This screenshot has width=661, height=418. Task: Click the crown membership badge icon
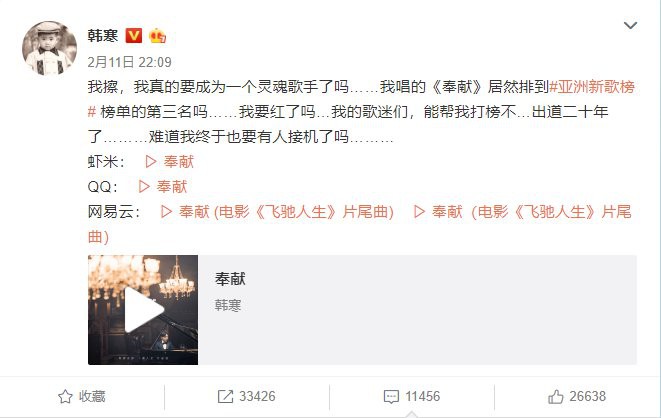pyautogui.click(x=157, y=35)
